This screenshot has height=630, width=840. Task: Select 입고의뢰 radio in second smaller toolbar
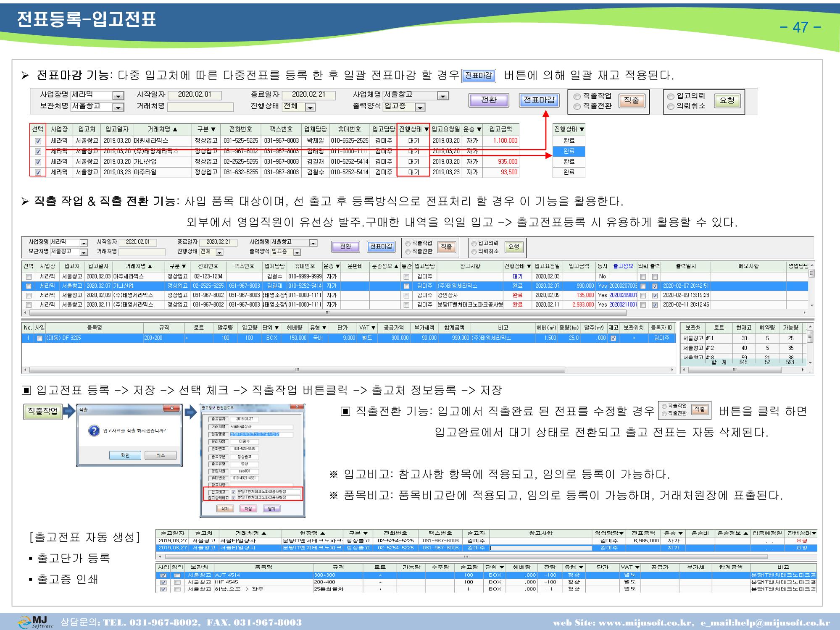click(474, 244)
